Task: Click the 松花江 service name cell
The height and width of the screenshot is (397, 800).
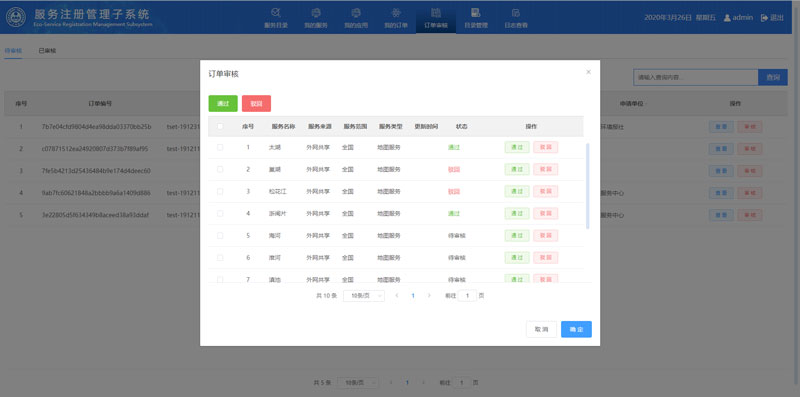Action: (278, 191)
